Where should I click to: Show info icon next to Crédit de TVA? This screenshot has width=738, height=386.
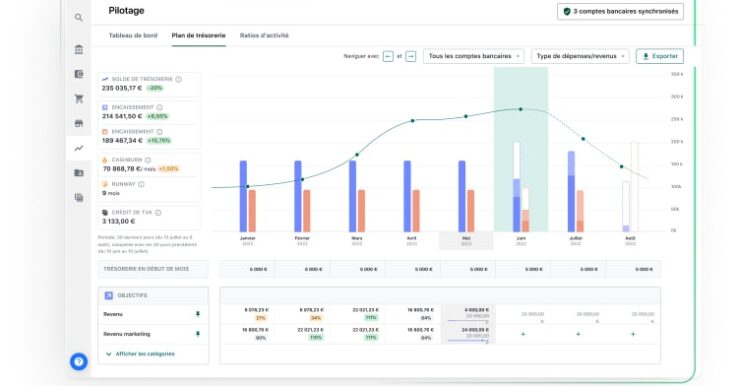pyautogui.click(x=158, y=212)
